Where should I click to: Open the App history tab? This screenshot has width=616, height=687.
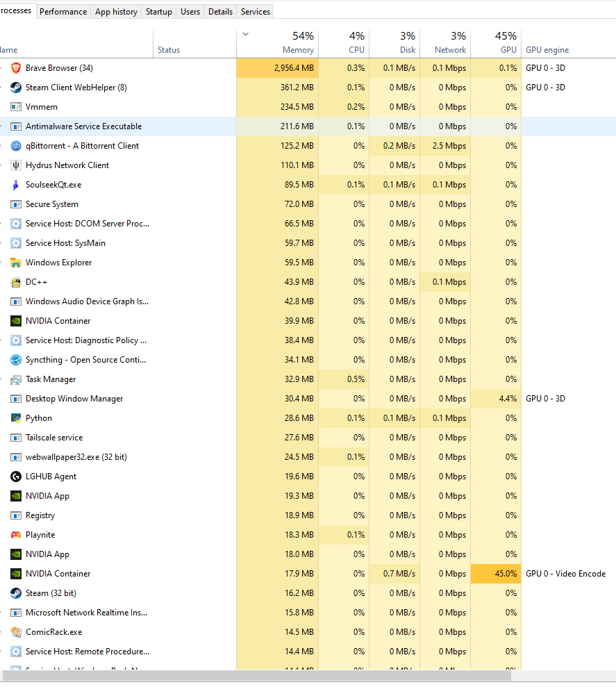pyautogui.click(x=116, y=12)
